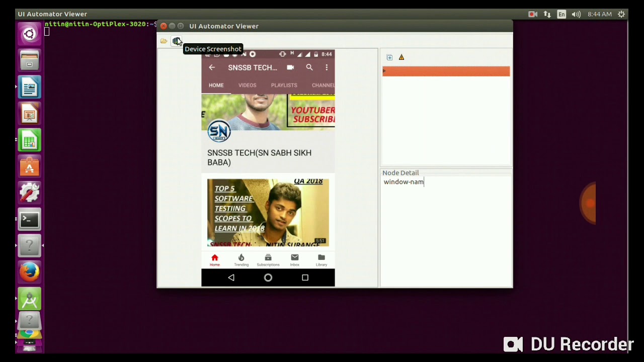Launch LibreOffice Writer from the dock

pos(29,87)
